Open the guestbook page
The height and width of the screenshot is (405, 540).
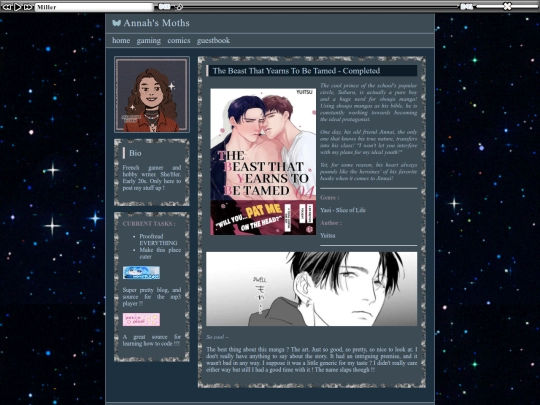point(213,41)
